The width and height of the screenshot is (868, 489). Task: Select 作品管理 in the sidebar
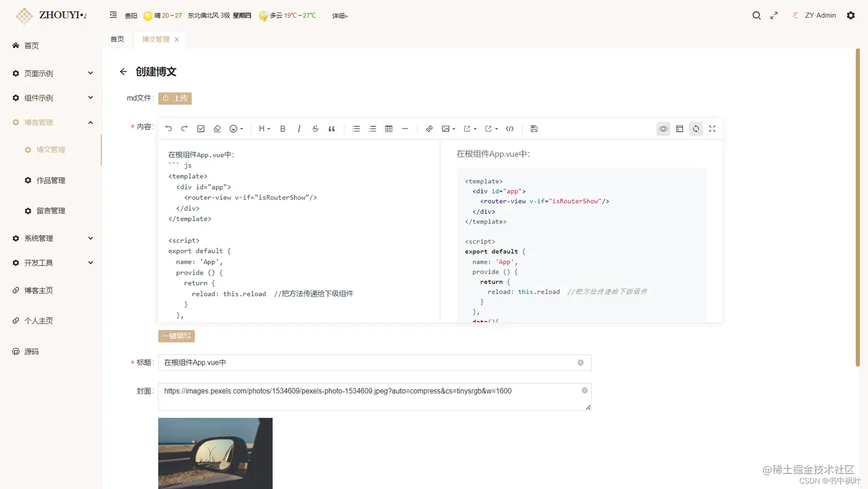[x=51, y=180]
